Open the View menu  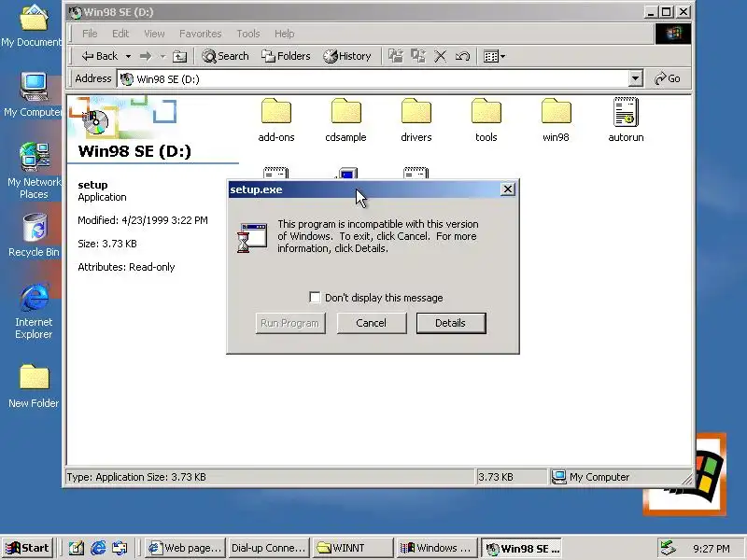pyautogui.click(x=154, y=34)
